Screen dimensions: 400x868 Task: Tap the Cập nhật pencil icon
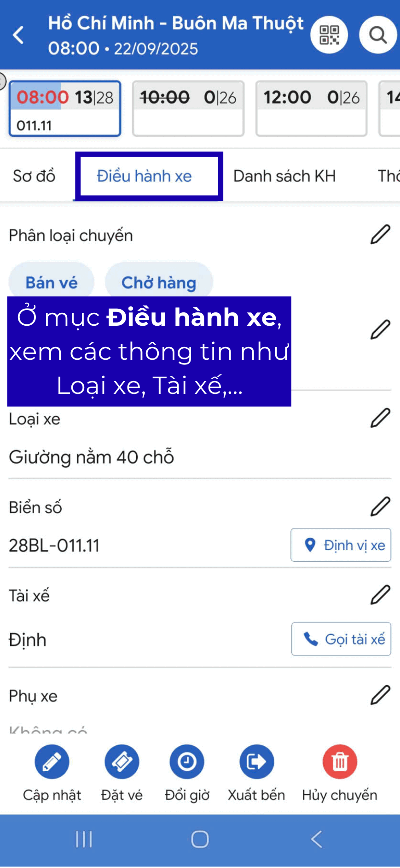click(52, 762)
